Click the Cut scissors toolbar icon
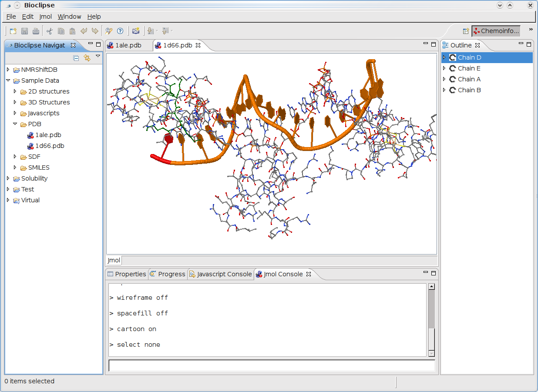This screenshot has width=538, height=392. [x=50, y=31]
